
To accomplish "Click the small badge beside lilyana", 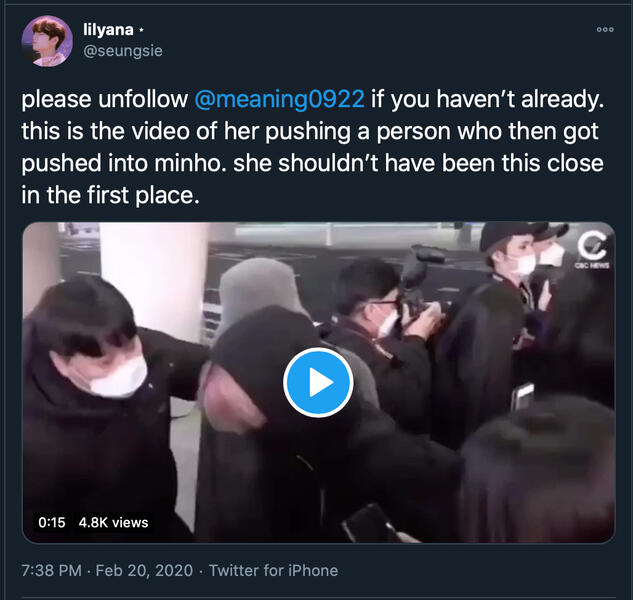I will tap(141, 30).
